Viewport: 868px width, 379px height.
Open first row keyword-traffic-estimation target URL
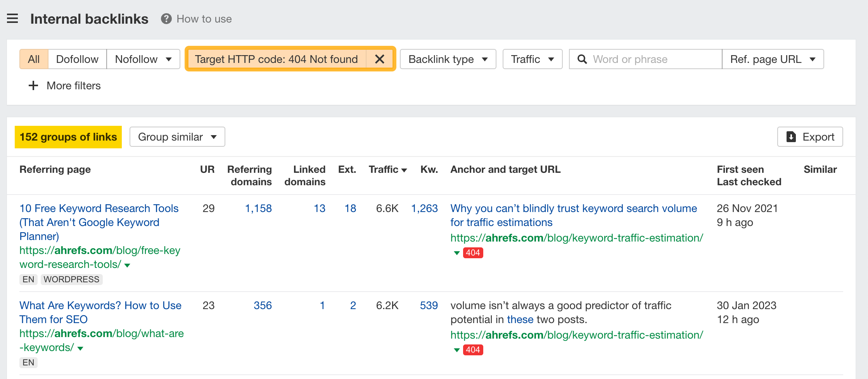pos(577,238)
